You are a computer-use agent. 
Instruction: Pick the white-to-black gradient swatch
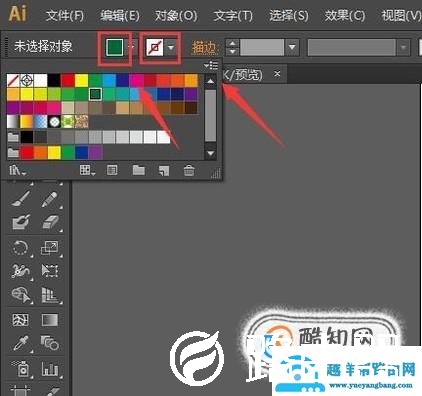click(x=13, y=122)
